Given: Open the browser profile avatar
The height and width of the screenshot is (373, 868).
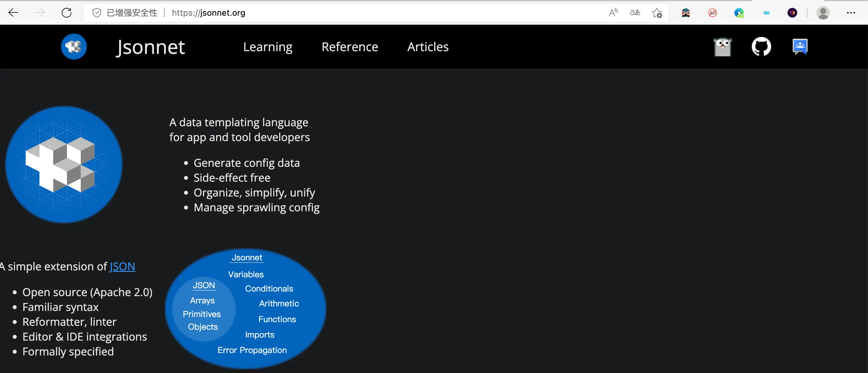Looking at the screenshot, I should [823, 13].
